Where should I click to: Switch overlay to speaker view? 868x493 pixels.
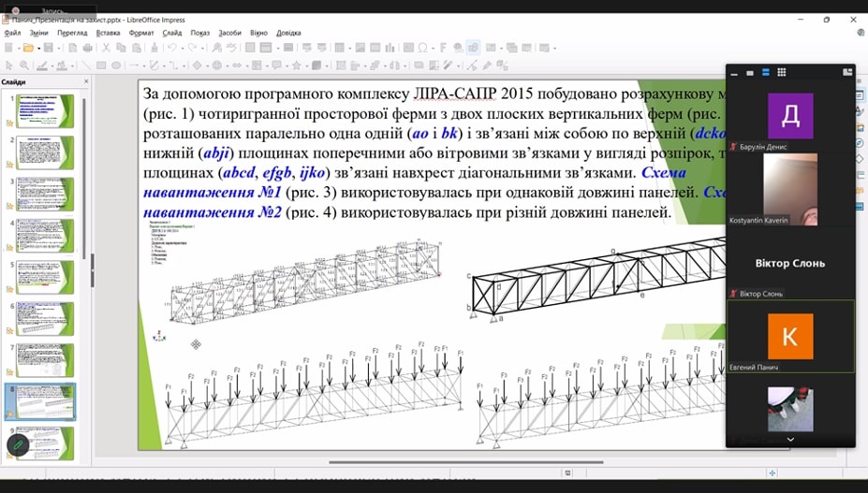[x=766, y=72]
